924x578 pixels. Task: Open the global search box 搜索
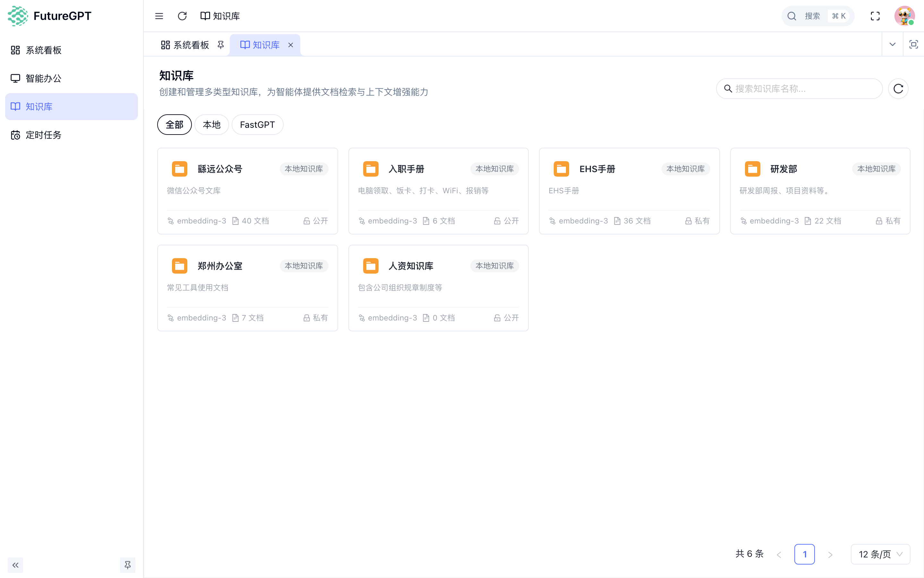818,16
